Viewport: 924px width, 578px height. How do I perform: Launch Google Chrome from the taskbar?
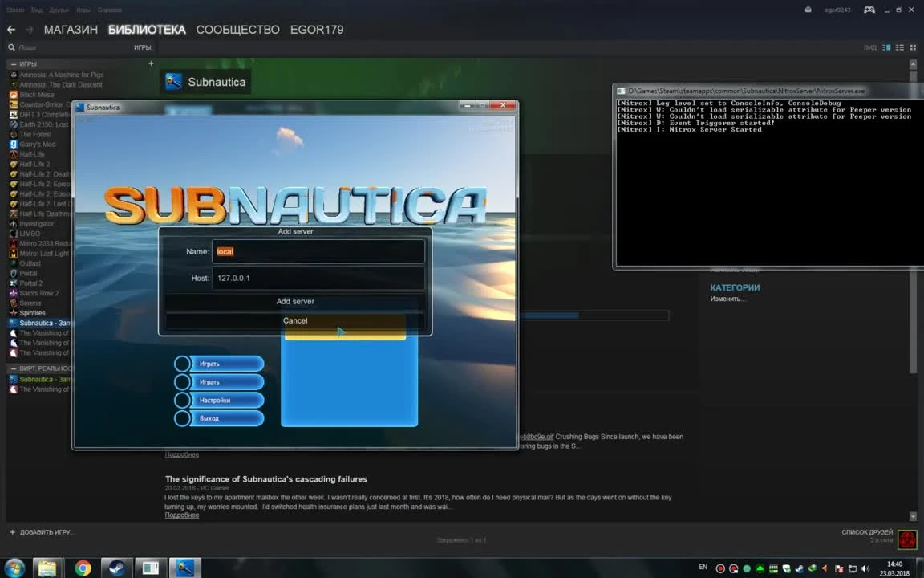click(x=82, y=568)
